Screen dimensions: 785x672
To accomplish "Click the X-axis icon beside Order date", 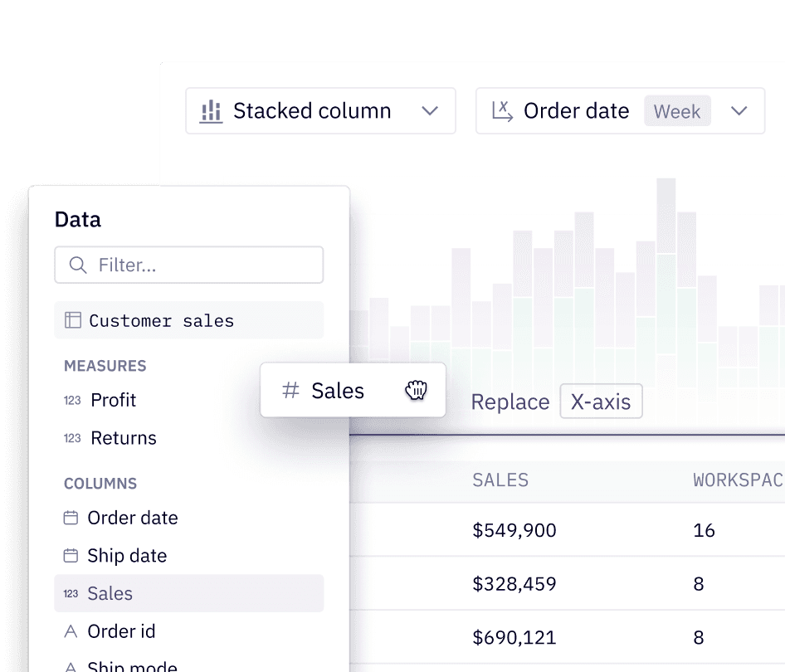I will pos(502,111).
